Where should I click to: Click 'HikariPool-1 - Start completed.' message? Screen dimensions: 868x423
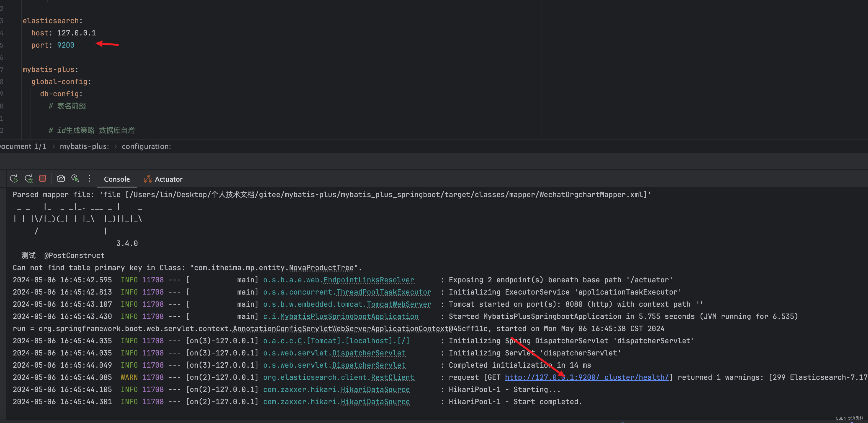pyautogui.click(x=515, y=401)
